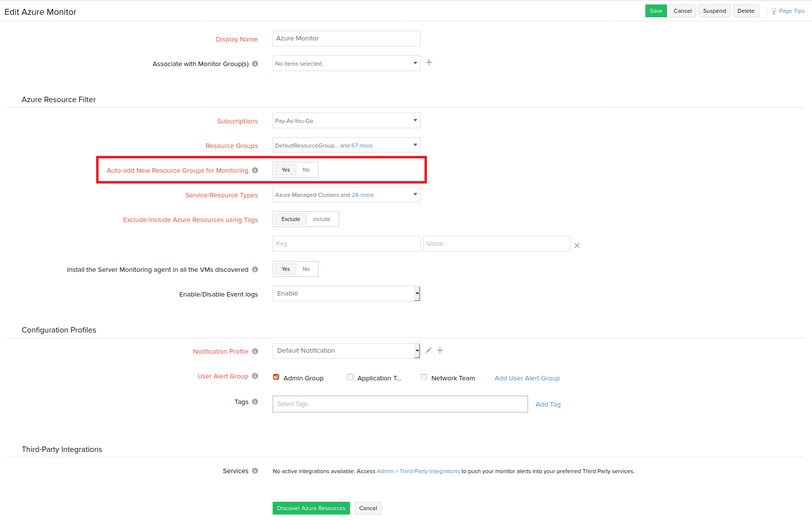This screenshot has height=520, width=812.
Task: Click the Select Tags input field
Action: pos(400,404)
